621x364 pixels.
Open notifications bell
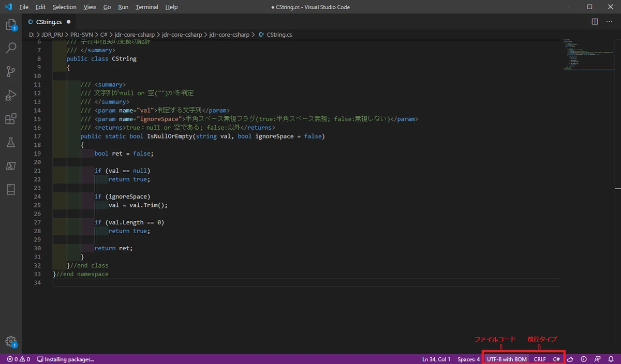(611, 359)
